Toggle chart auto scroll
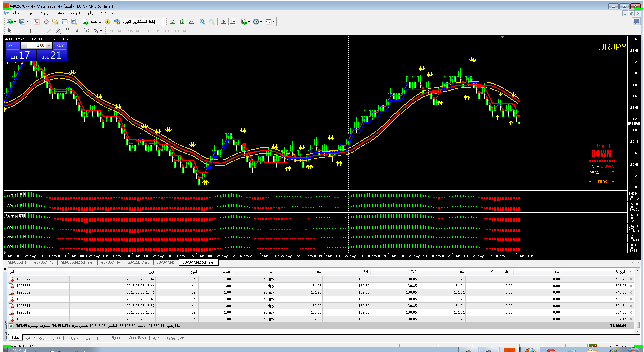 click(223, 22)
